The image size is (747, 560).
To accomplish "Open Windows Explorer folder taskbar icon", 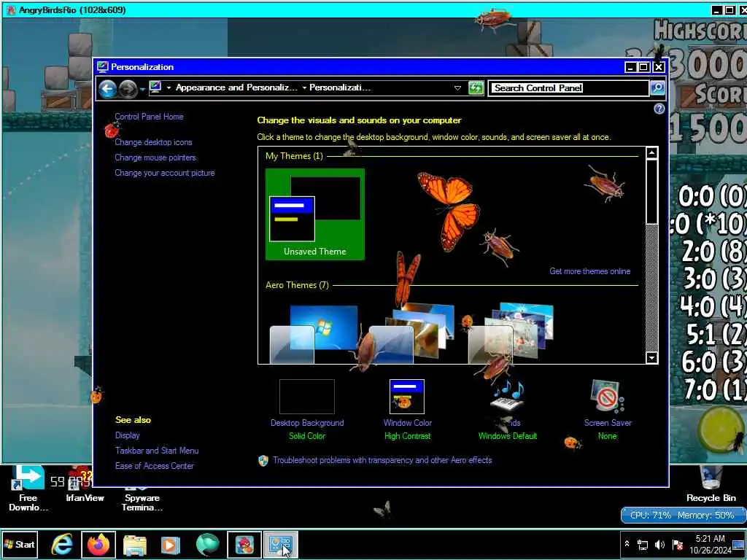I will [x=135, y=545].
